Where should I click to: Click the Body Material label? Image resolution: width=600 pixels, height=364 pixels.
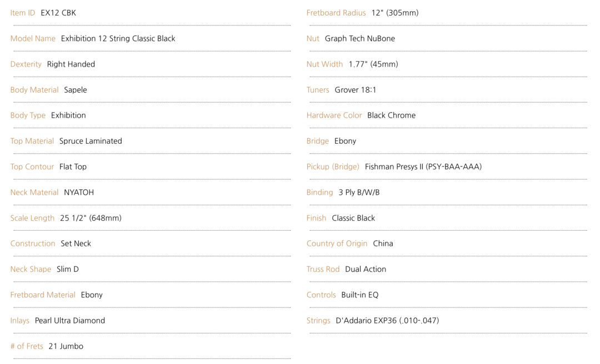coord(34,90)
